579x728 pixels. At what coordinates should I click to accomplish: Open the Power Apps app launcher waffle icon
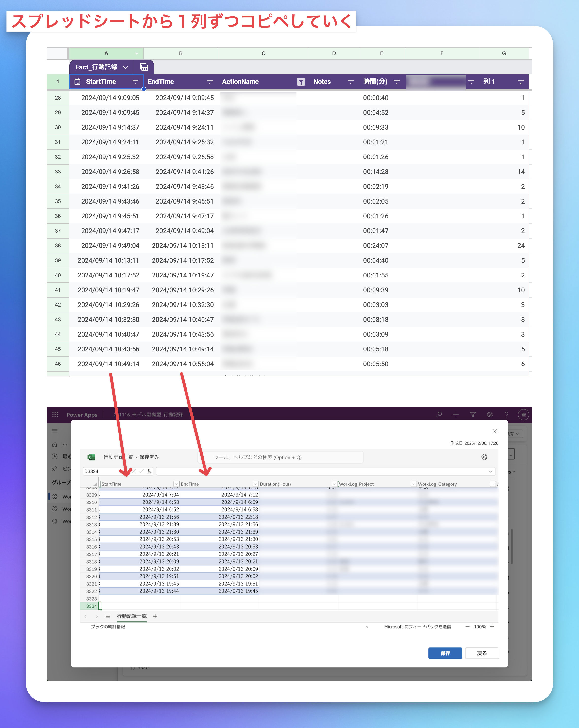pyautogui.click(x=55, y=414)
